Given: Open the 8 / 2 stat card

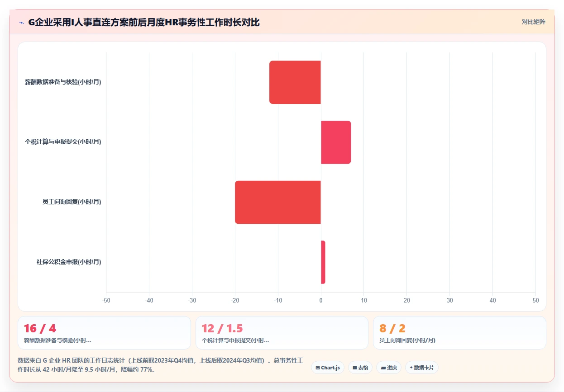Looking at the screenshot, I should click(459, 333).
